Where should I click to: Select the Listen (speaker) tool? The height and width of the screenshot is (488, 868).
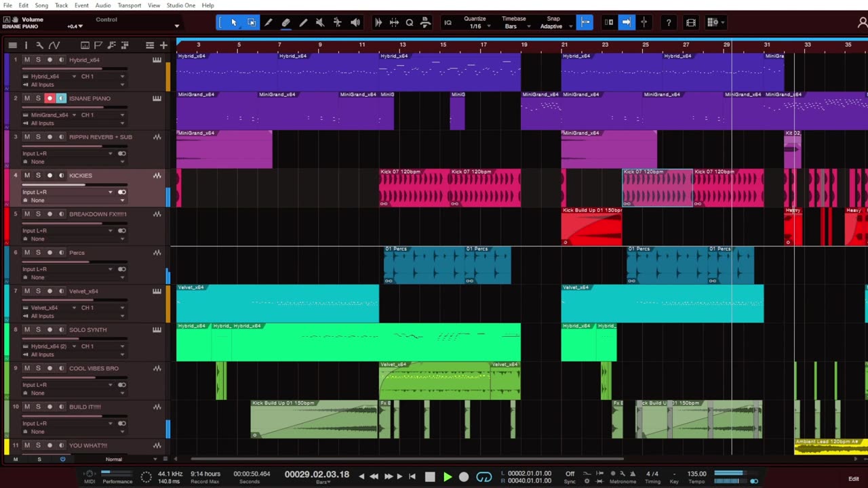(355, 22)
